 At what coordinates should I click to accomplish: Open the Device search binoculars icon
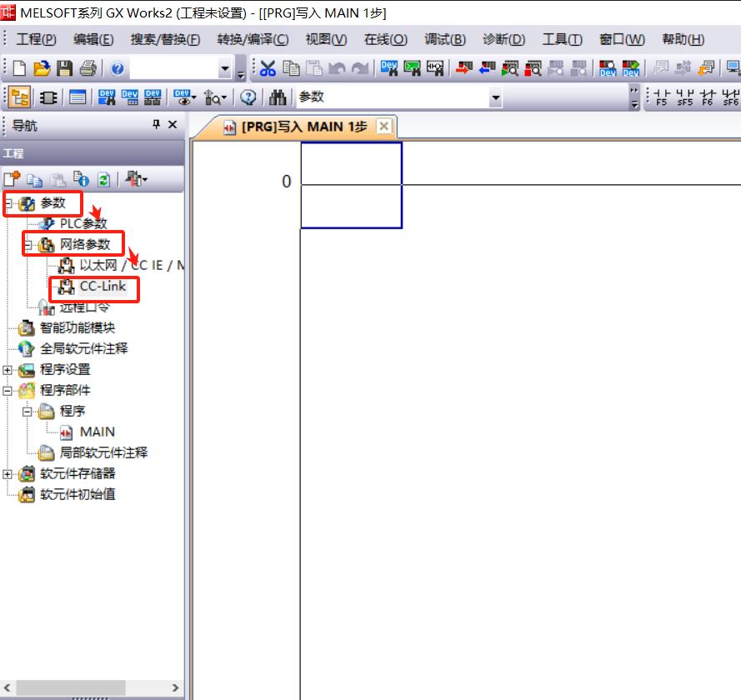[x=389, y=69]
